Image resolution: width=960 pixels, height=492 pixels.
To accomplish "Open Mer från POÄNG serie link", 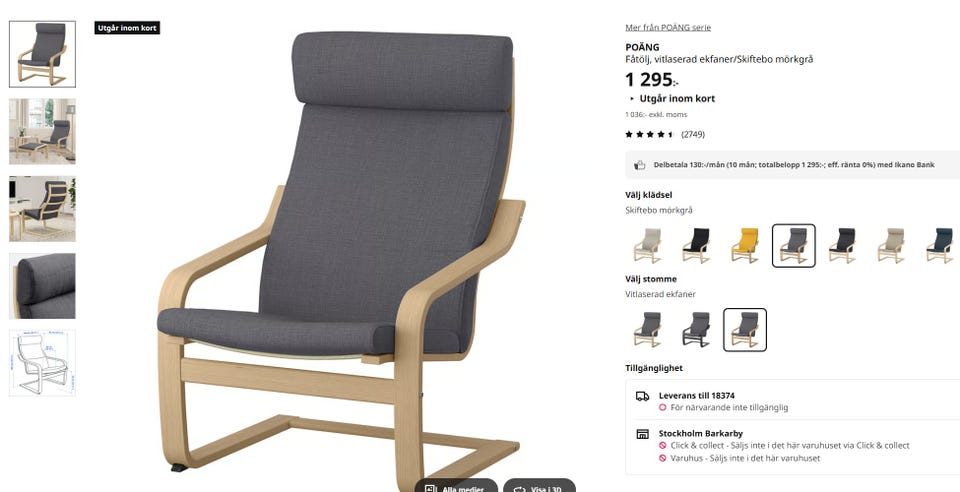I will click(668, 28).
